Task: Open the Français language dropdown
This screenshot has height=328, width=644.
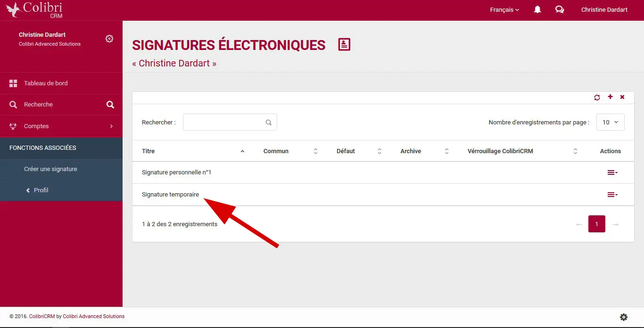Action: 504,9
